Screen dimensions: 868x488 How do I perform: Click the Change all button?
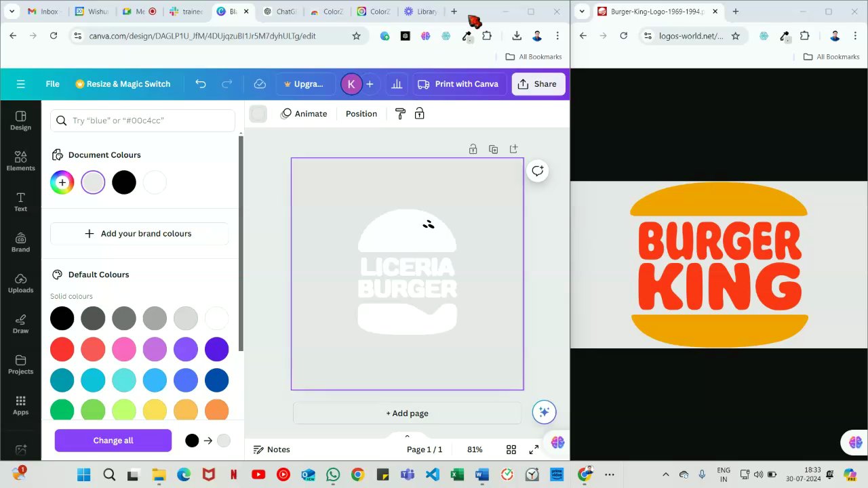pos(113,441)
